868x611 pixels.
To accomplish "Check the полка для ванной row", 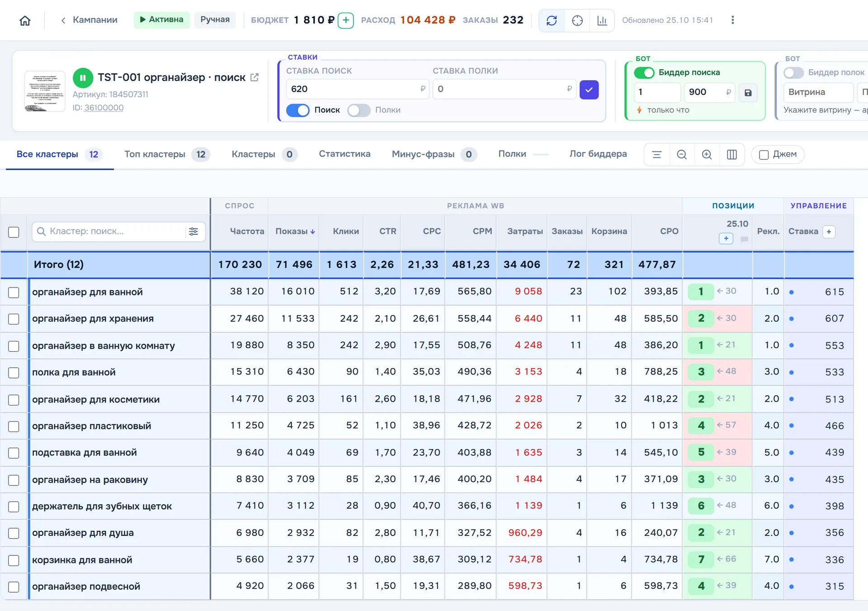I will tap(14, 373).
